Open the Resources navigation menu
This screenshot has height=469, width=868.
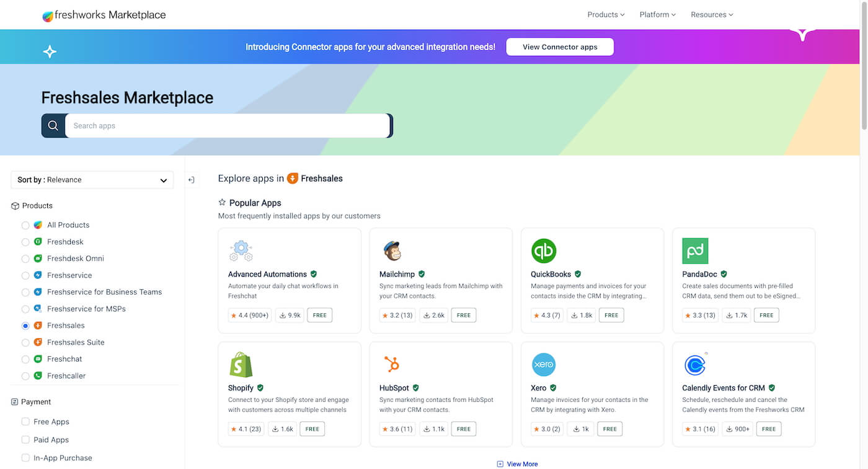(x=712, y=15)
